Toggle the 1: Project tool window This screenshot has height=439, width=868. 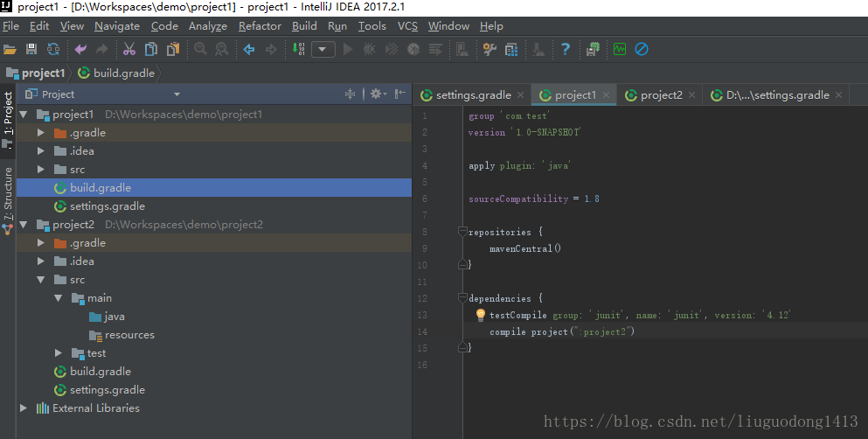point(8,121)
